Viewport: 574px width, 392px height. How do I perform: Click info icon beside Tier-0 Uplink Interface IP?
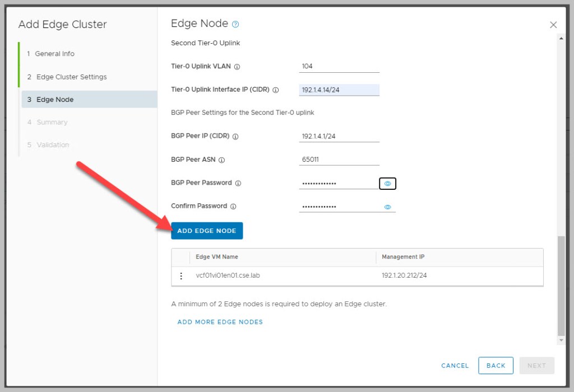(275, 90)
